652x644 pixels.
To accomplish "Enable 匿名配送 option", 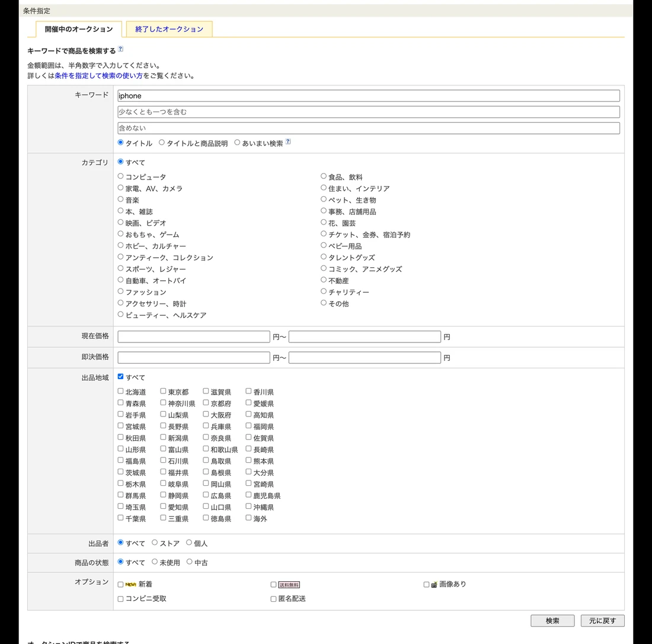I will click(x=274, y=599).
